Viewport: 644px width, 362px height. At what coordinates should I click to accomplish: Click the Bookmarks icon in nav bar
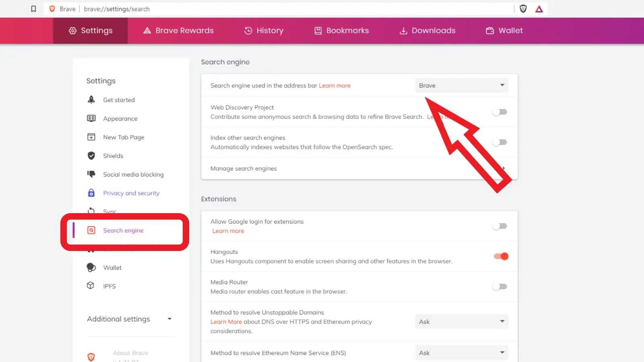point(318,31)
